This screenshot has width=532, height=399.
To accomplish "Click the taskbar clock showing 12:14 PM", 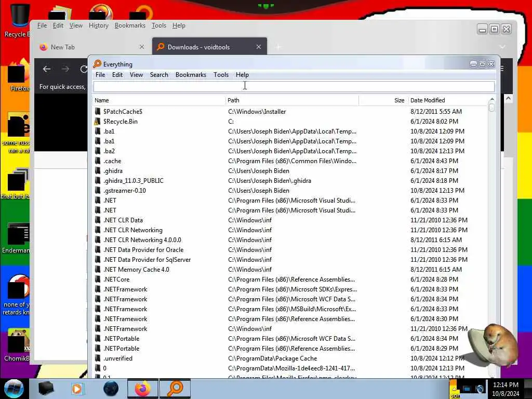I will tap(506, 389).
